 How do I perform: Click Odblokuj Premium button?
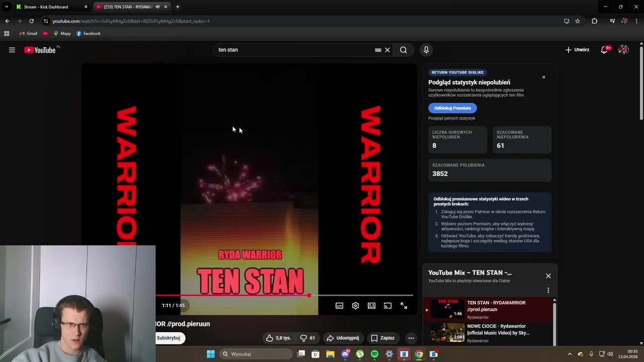click(452, 108)
